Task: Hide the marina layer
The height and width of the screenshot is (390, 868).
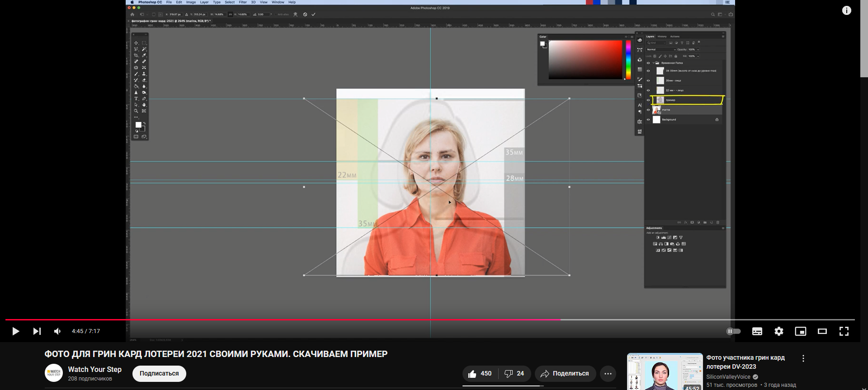Action: [648, 110]
